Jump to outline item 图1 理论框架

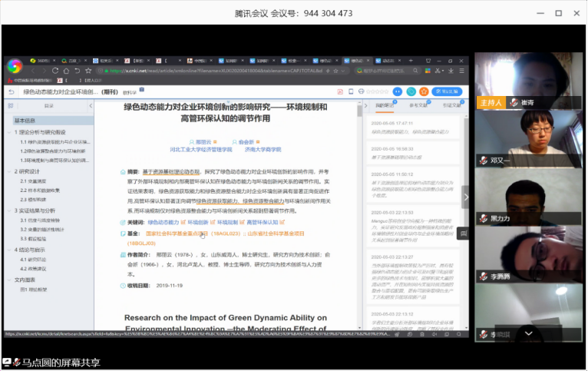(x=34, y=290)
